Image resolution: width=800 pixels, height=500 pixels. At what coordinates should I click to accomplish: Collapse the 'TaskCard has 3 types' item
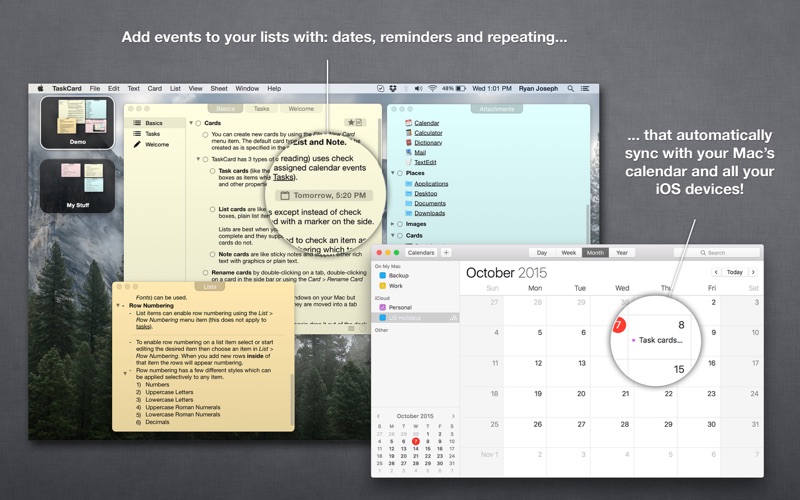click(x=198, y=159)
